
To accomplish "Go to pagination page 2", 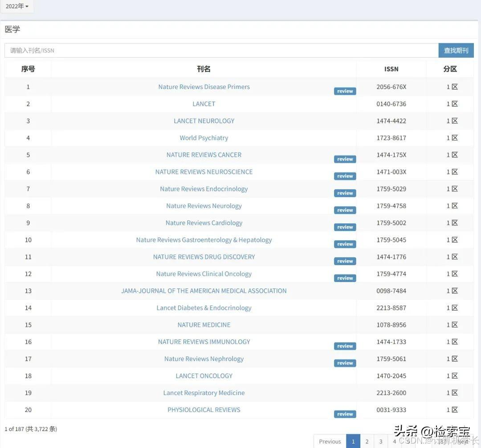I will [x=367, y=441].
